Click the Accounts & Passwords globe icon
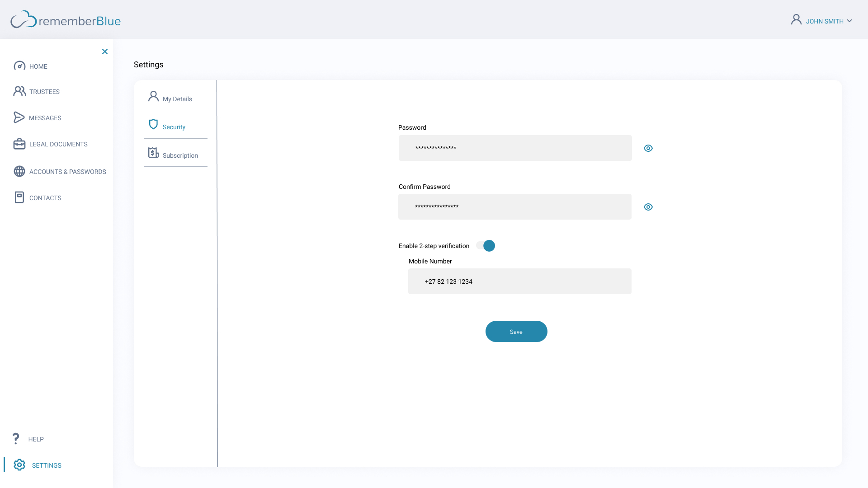Screen dimensions: 868x488 [x=19, y=171]
